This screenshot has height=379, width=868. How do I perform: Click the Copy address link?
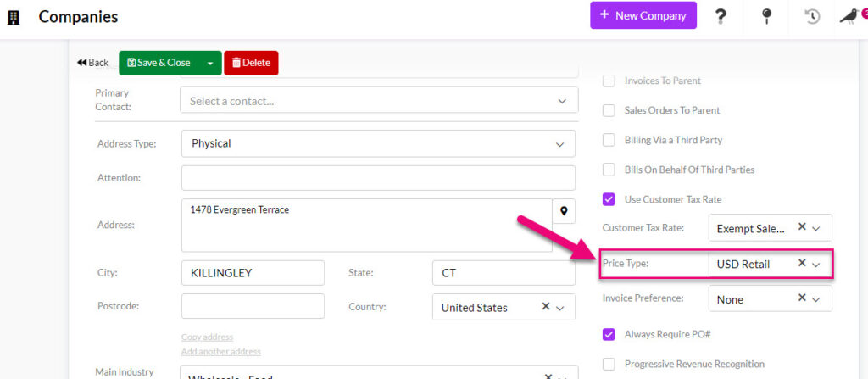207,337
